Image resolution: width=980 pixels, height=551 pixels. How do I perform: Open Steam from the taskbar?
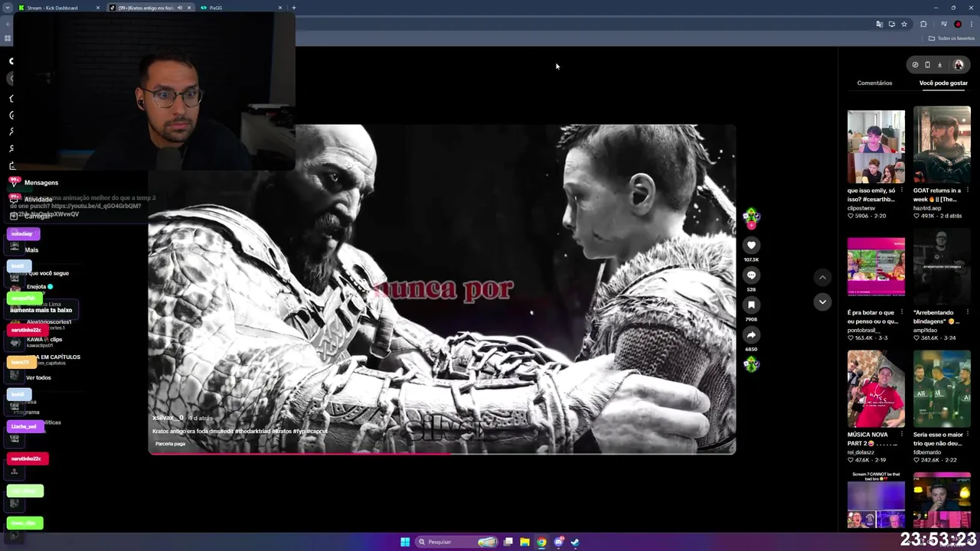click(575, 542)
